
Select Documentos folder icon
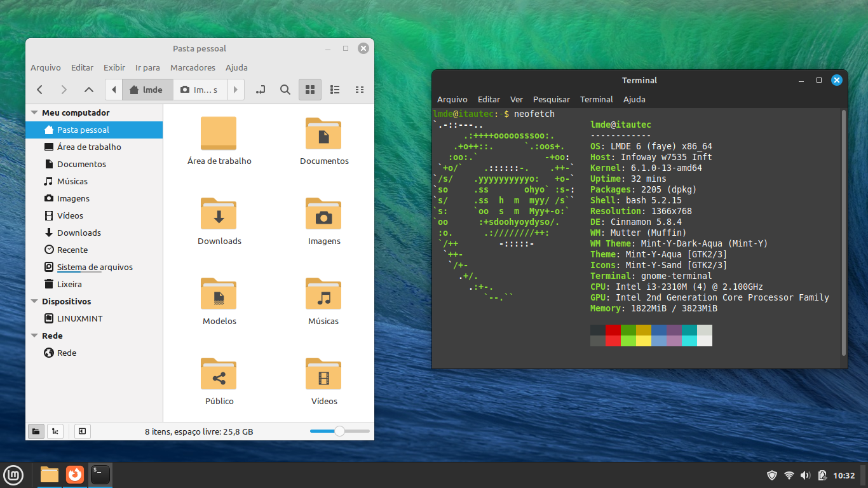point(323,134)
